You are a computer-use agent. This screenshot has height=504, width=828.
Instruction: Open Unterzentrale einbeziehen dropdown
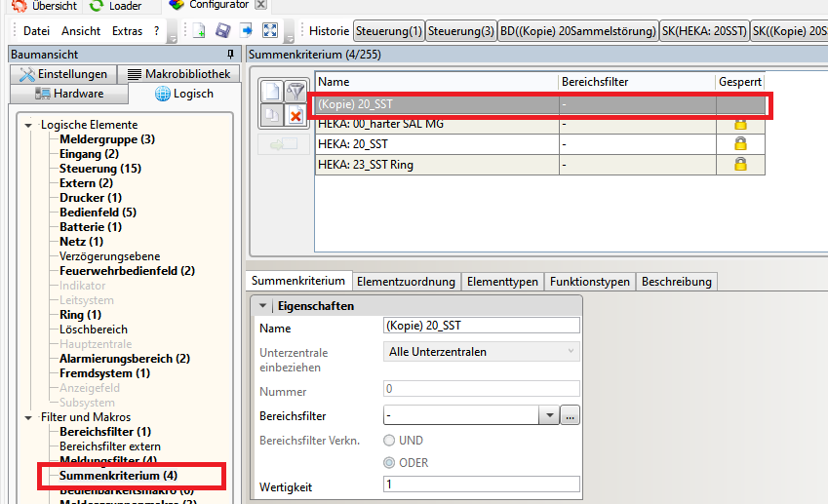[481, 352]
